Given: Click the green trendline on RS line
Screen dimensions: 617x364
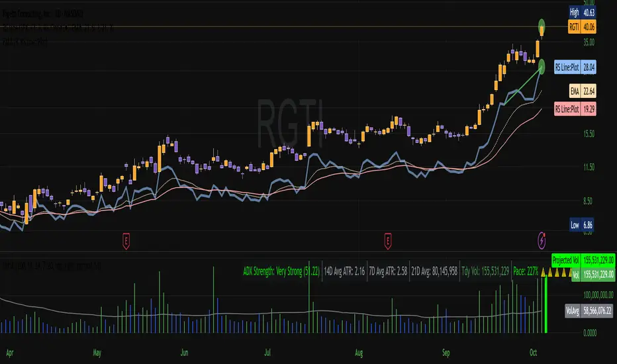Looking at the screenshot, I should point(522,86).
